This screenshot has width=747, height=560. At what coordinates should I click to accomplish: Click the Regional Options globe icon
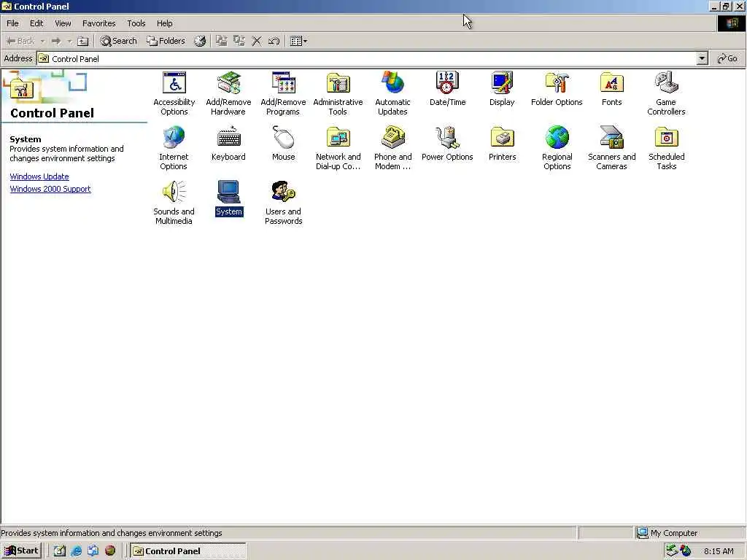[x=557, y=138]
